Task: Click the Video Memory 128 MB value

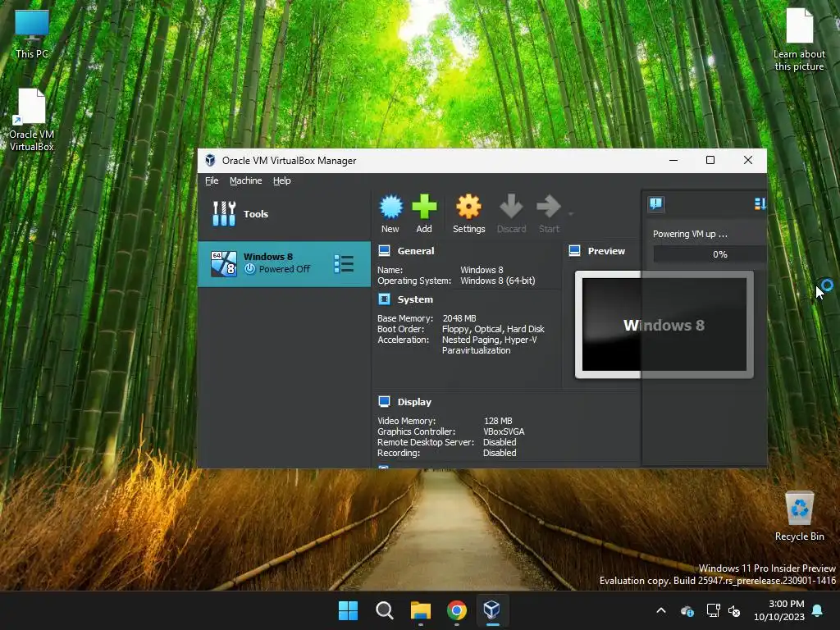Action: tap(498, 421)
